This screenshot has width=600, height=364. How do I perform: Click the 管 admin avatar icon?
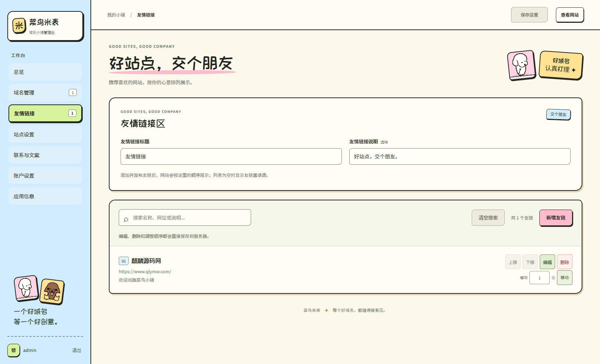click(x=14, y=350)
